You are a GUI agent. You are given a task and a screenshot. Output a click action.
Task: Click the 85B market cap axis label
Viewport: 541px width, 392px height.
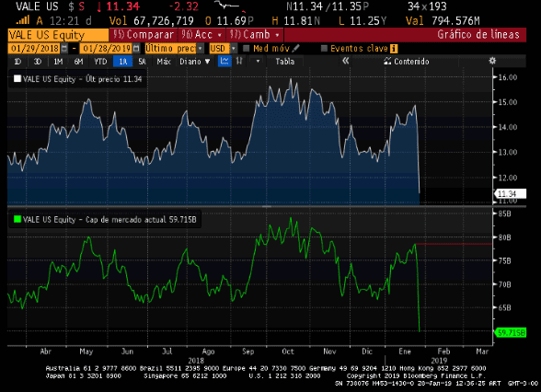pyautogui.click(x=504, y=213)
